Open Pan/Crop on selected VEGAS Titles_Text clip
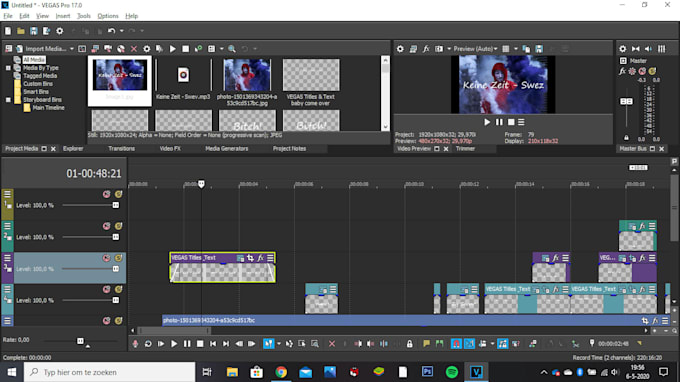This screenshot has width=680, height=382. tap(250, 258)
